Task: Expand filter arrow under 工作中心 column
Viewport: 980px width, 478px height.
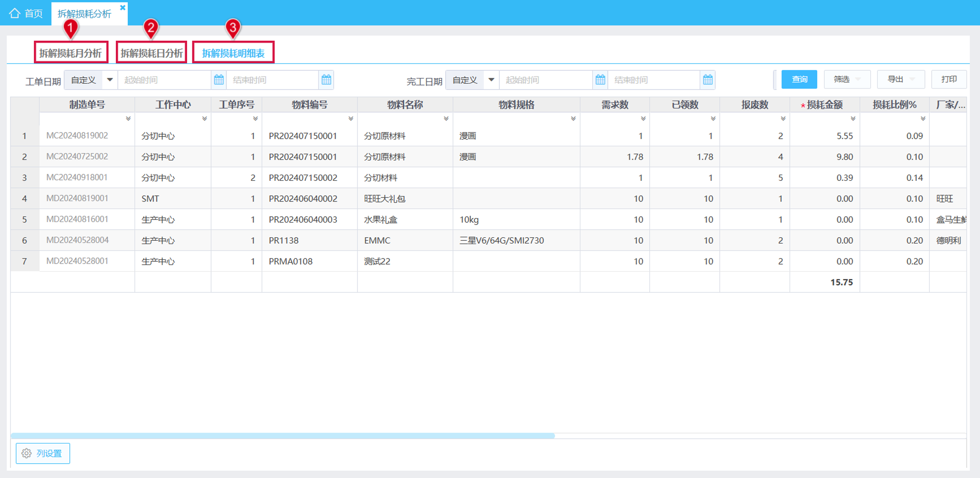Action: pos(204,119)
